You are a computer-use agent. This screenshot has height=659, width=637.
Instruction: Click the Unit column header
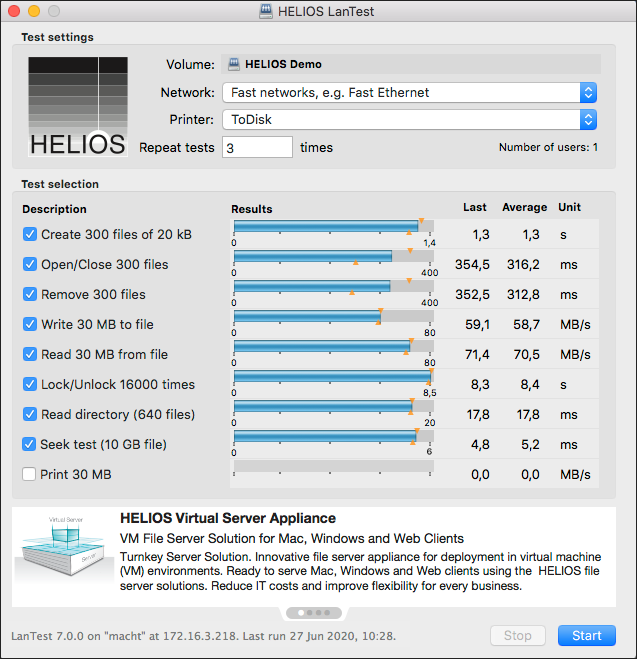569,208
